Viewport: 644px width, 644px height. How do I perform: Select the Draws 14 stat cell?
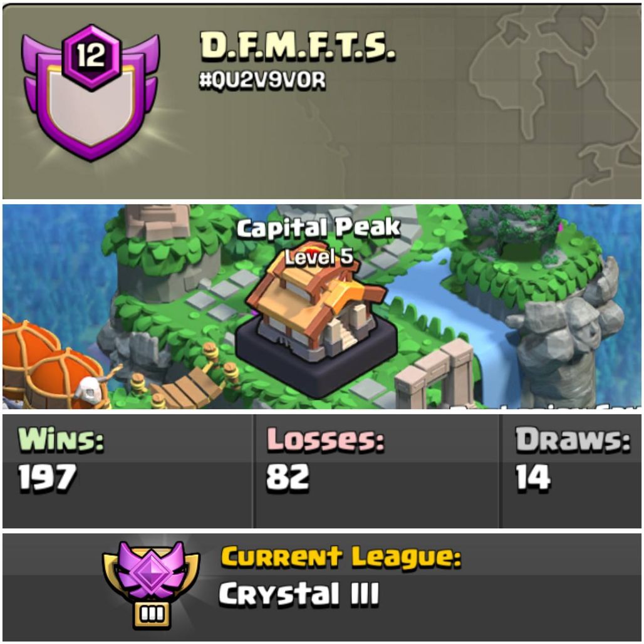(x=571, y=470)
